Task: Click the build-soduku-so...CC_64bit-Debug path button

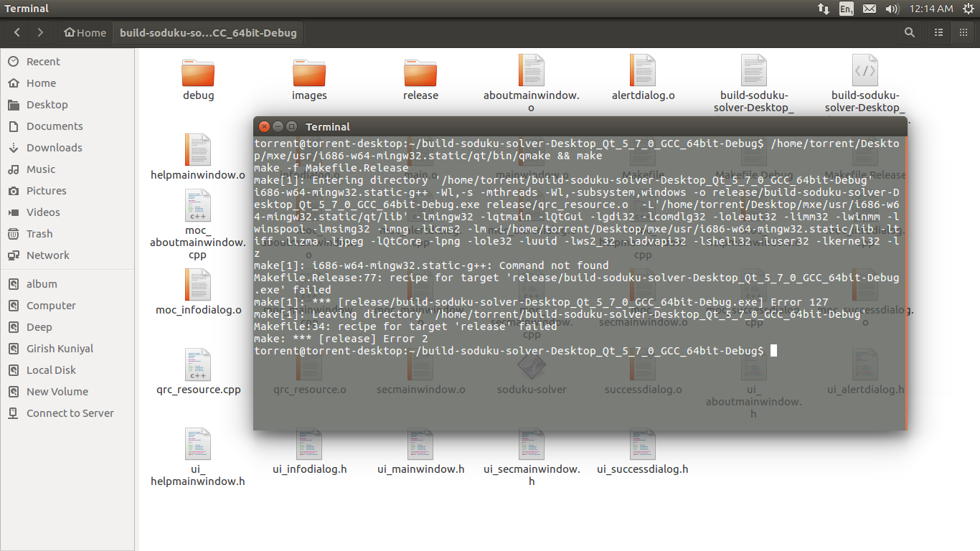Action: tap(207, 32)
